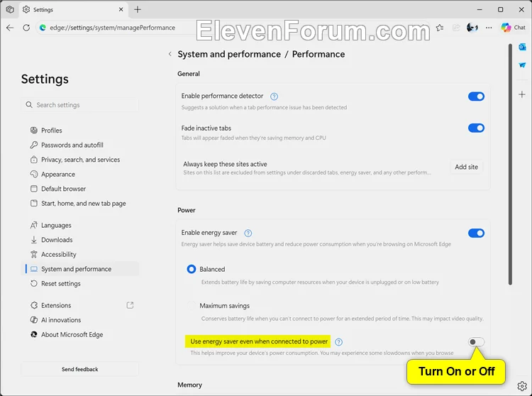Close the Settings tab

pyautogui.click(x=121, y=9)
